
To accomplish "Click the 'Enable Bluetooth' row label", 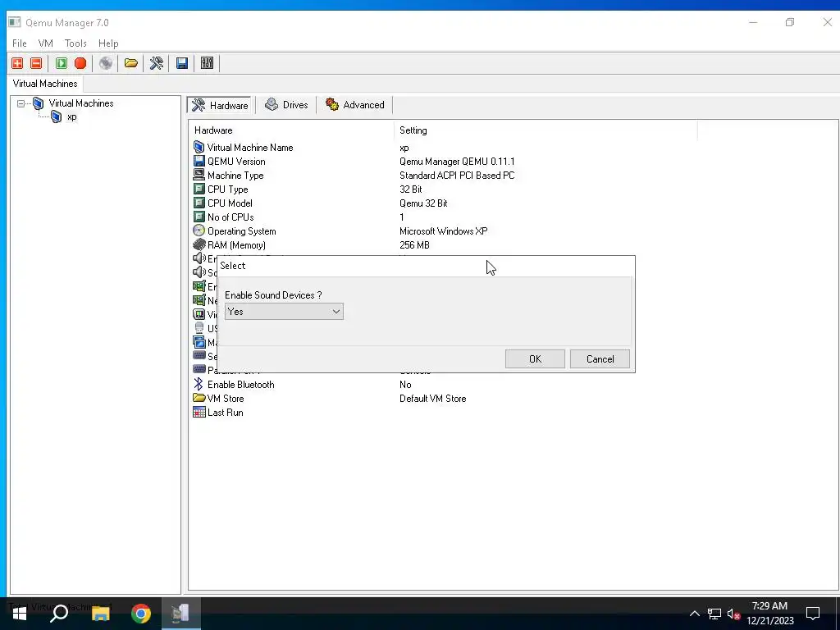I will [x=241, y=385].
